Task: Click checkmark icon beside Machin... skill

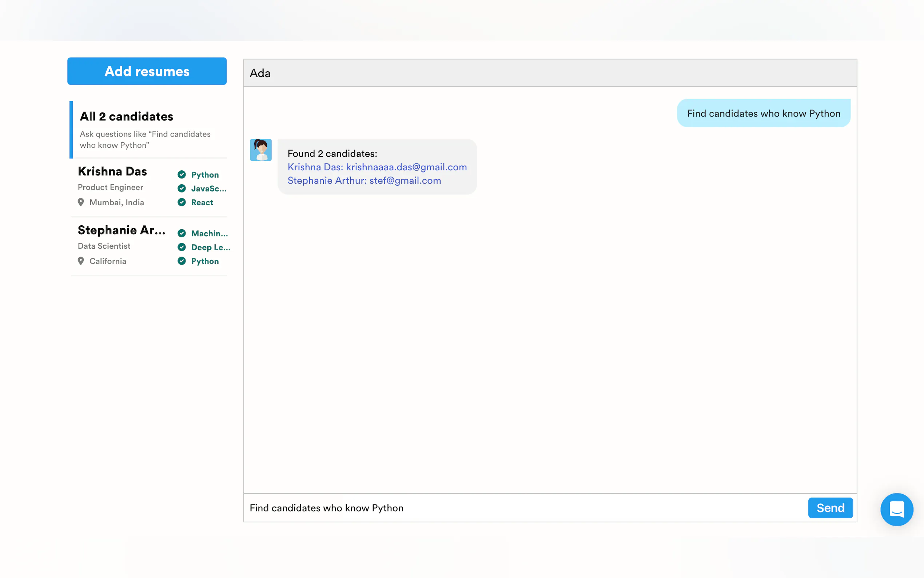Action: 182,233
